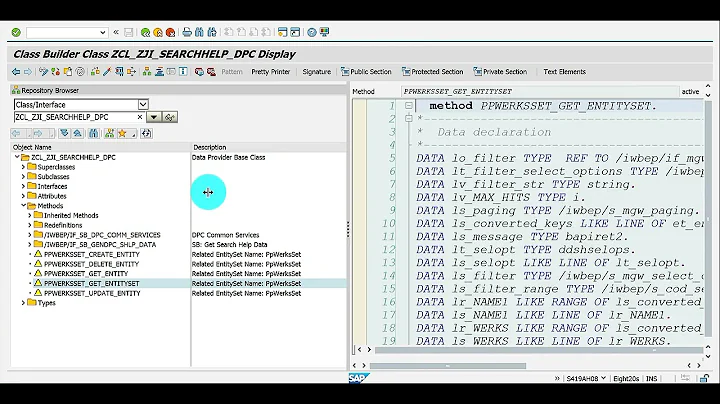Click the Favorites star icon
This screenshot has width=720, height=404.
pyautogui.click(x=122, y=134)
